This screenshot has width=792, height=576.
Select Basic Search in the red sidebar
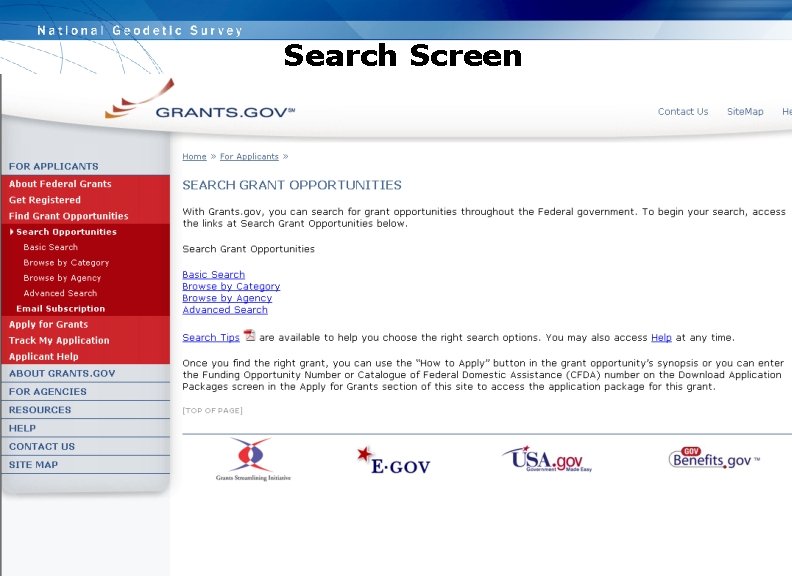pos(51,247)
